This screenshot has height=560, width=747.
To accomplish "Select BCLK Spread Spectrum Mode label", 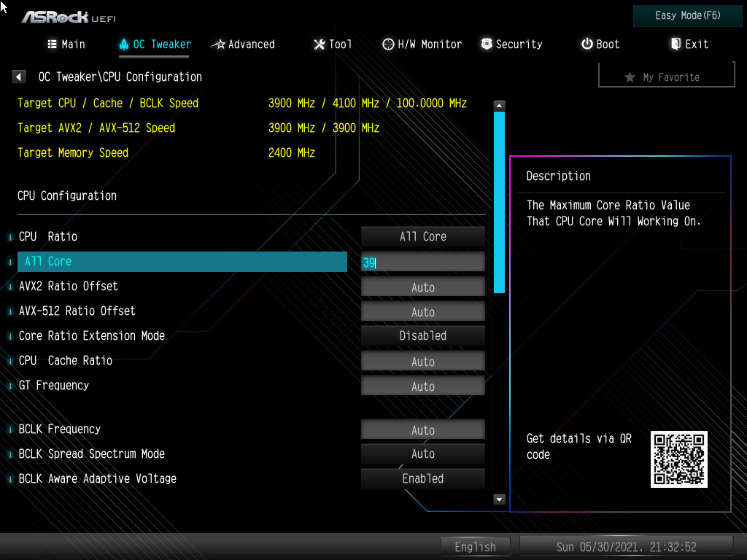I will (x=92, y=454).
